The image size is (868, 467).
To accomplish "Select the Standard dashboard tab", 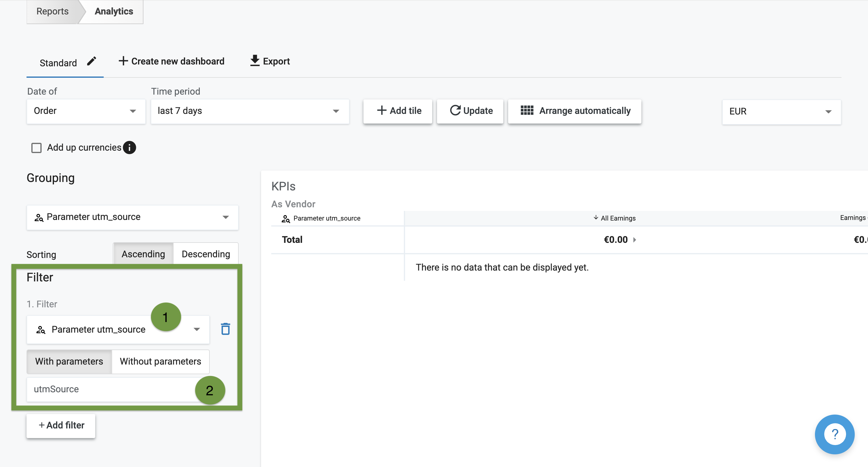I will 59,63.
